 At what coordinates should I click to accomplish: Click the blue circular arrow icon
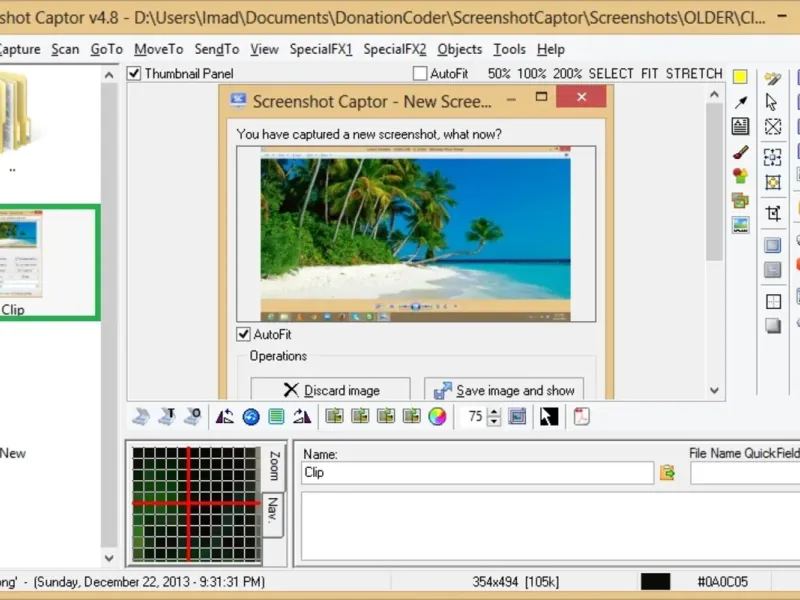click(251, 417)
